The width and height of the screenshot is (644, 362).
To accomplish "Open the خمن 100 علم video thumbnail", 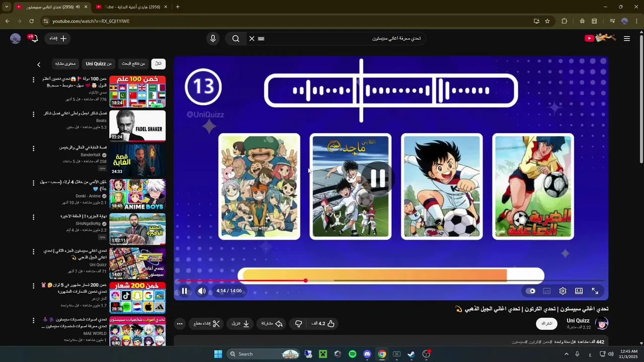I will [137, 91].
